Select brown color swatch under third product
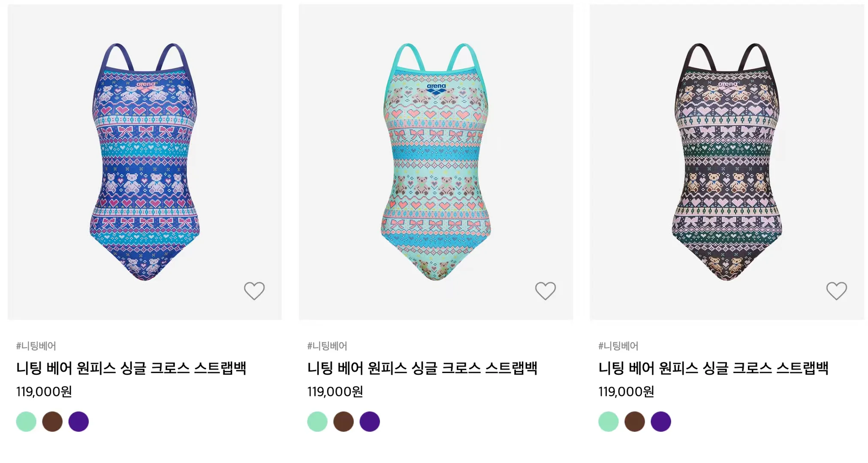The image size is (868, 463). pyautogui.click(x=635, y=421)
